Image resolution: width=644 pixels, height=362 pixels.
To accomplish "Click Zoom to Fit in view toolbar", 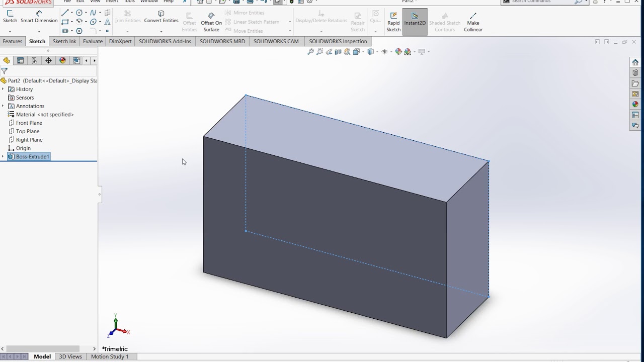I will [310, 52].
